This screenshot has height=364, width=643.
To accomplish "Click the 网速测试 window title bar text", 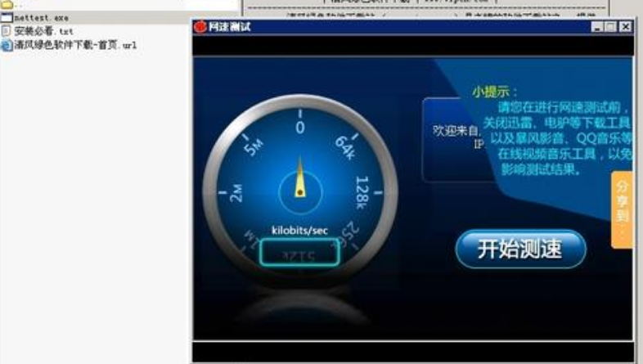I will [229, 27].
